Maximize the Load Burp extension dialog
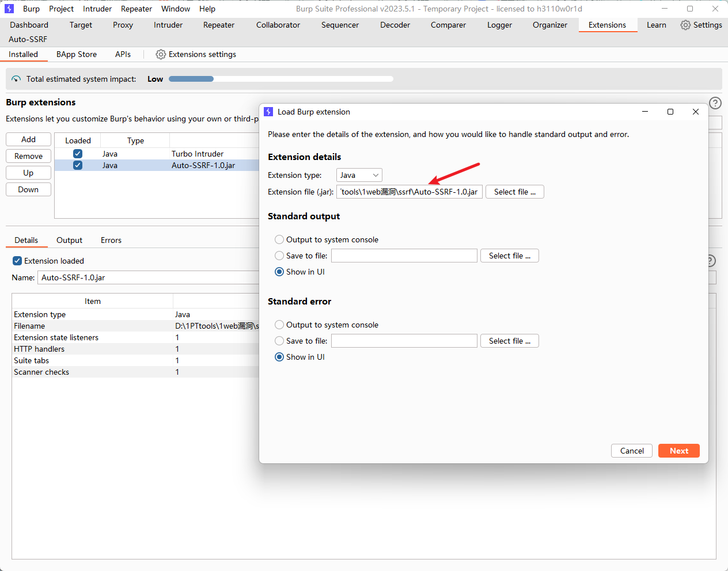728x571 pixels. (x=670, y=112)
